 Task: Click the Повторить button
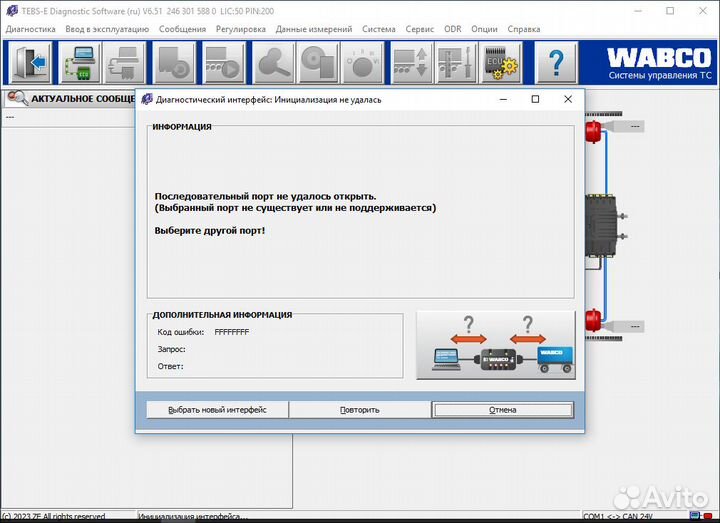click(360, 410)
